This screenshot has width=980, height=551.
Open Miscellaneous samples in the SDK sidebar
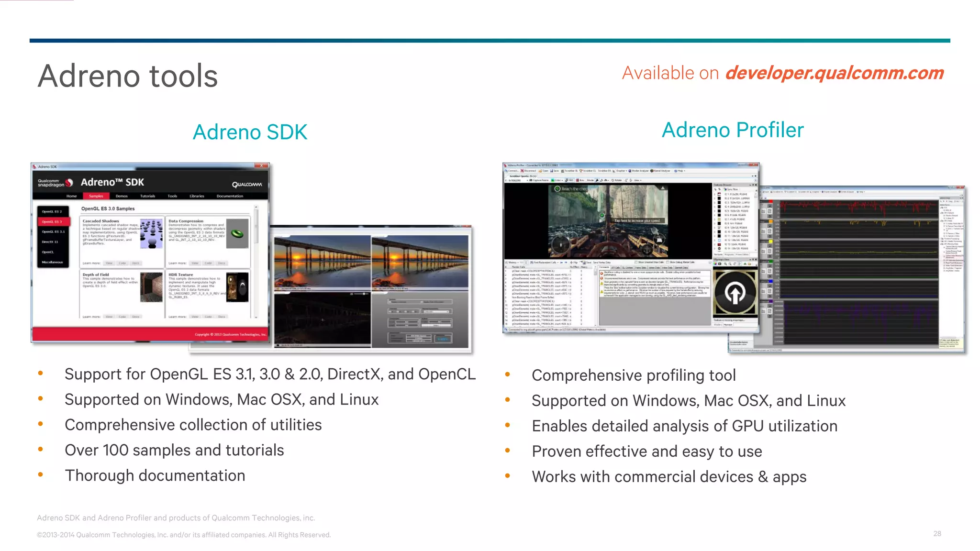pos(52,262)
